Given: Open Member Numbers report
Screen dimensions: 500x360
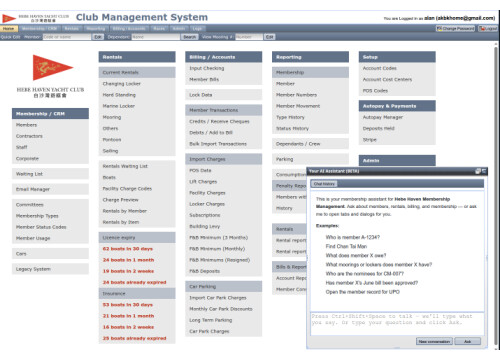Looking at the screenshot, I should [296, 95].
